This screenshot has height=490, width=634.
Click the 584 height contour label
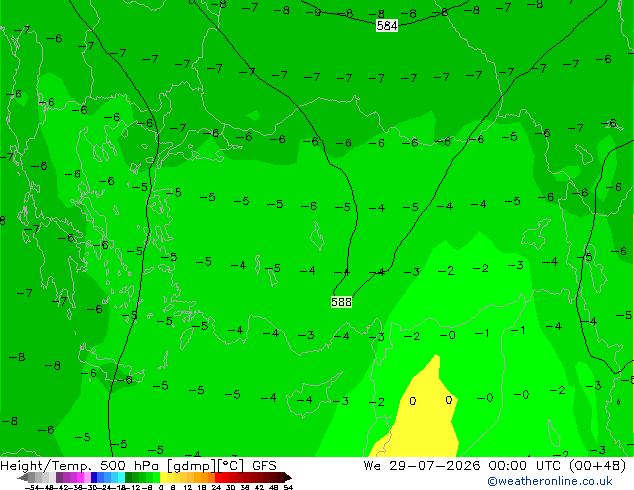click(387, 26)
